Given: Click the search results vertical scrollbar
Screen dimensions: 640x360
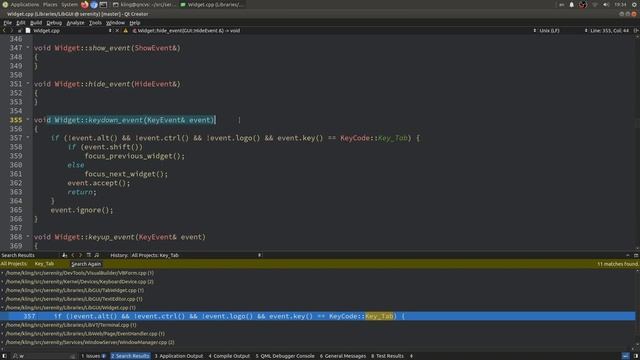Looking at the screenshot, I should click(638, 308).
